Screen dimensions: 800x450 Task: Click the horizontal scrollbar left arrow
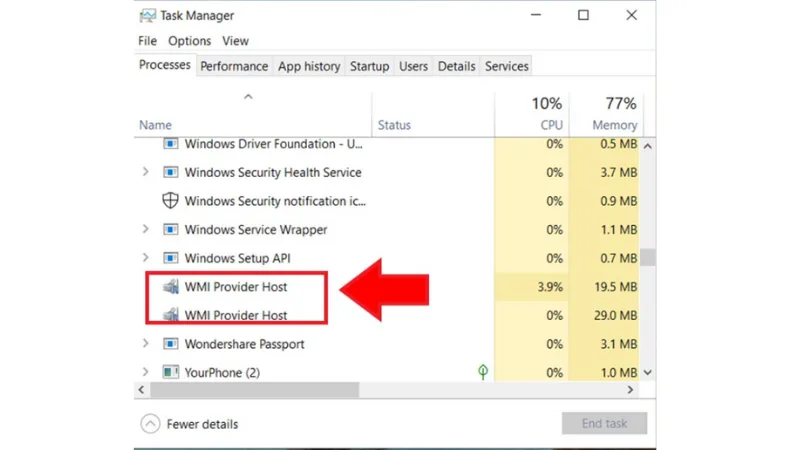tap(141, 390)
